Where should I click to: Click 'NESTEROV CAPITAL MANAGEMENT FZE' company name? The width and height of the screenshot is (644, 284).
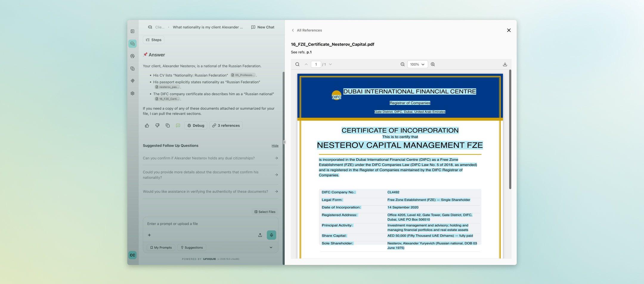tap(400, 145)
